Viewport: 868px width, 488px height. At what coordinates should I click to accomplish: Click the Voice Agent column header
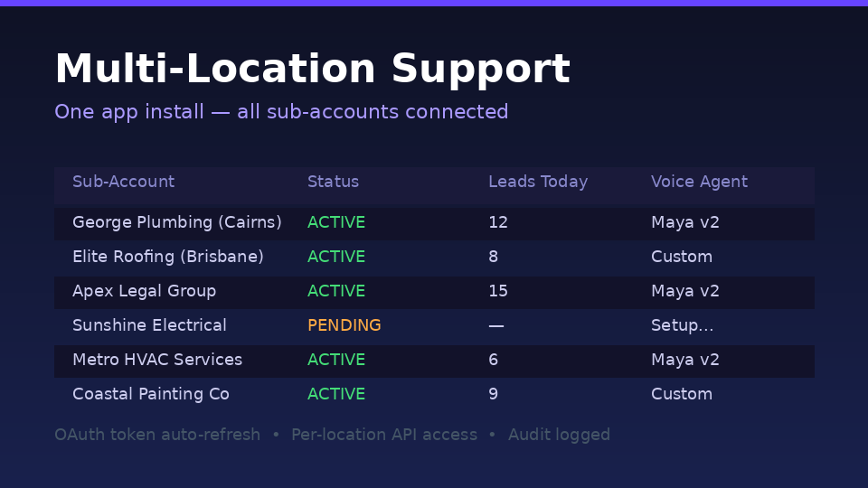[699, 182]
